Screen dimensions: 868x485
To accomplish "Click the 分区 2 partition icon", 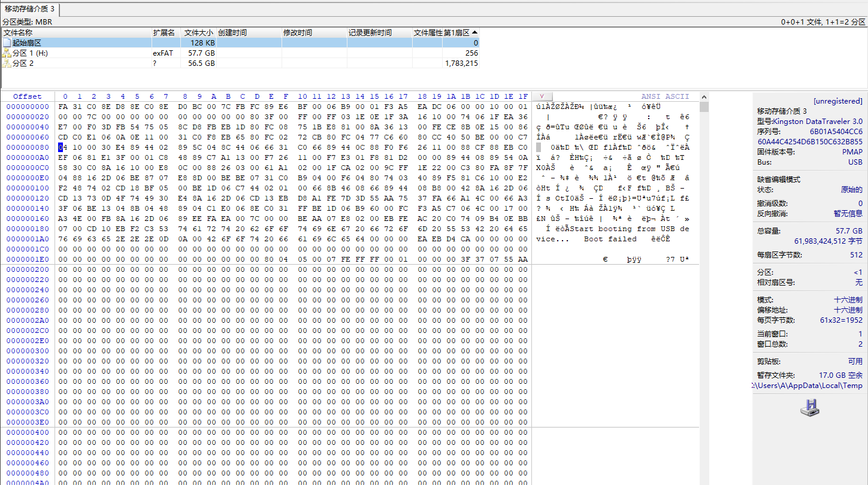I will click(7, 63).
